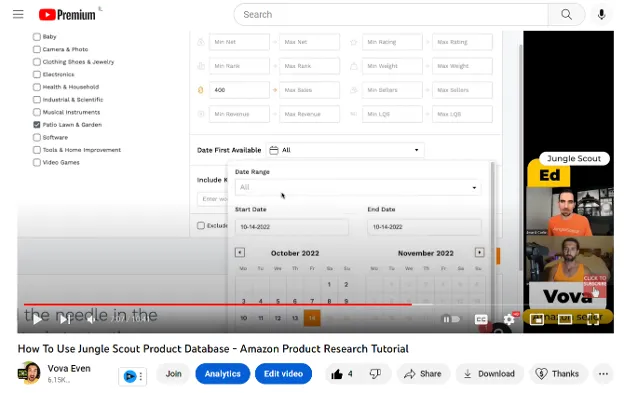Open video settings gear icon
The width and height of the screenshot is (624, 393).
point(509,319)
